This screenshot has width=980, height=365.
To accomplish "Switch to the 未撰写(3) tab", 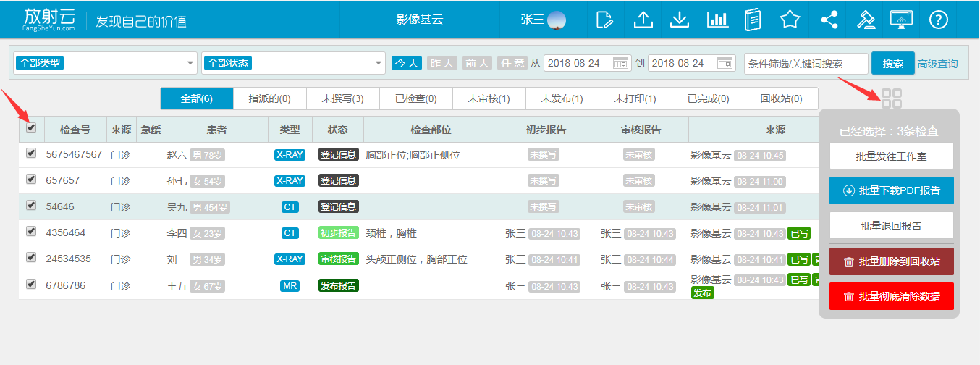I will point(342,98).
